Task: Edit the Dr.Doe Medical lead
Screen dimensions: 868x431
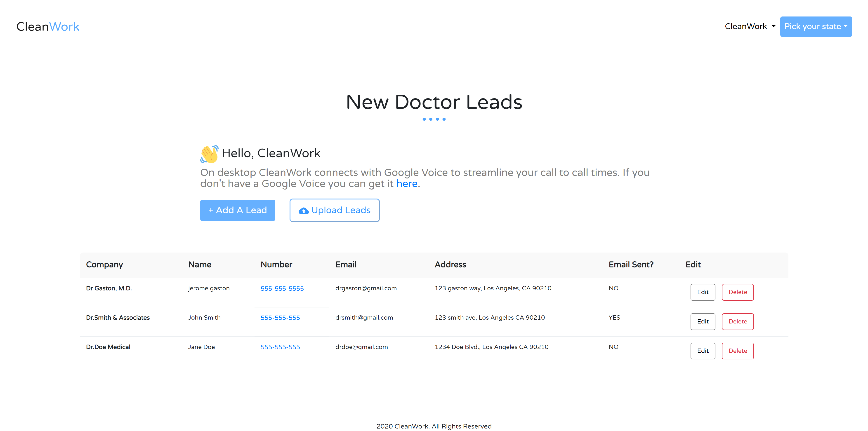Action: click(x=703, y=351)
